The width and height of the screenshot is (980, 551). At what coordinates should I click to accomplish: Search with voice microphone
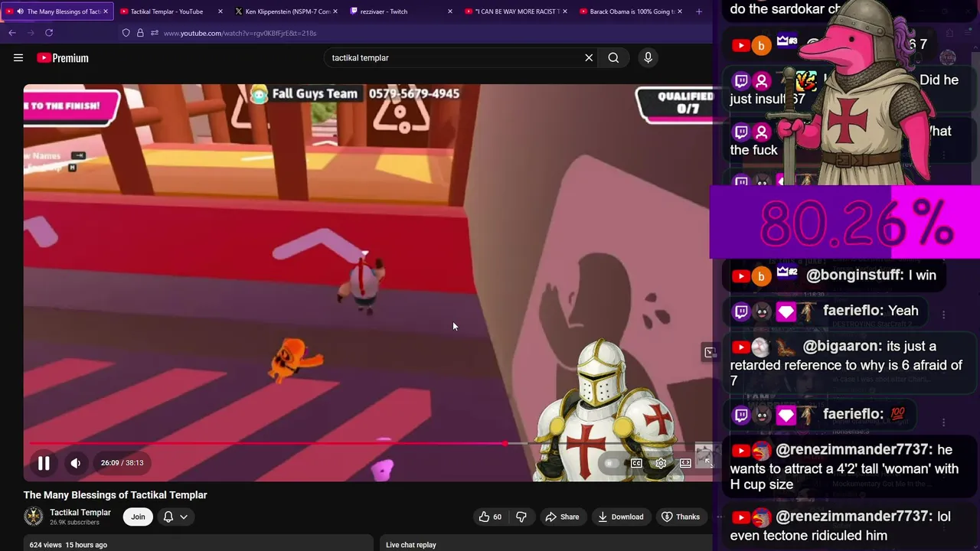click(x=648, y=57)
